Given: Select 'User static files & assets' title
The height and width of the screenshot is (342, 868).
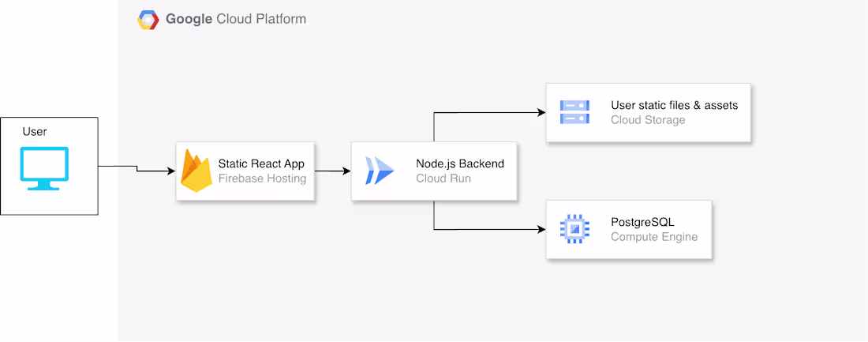Looking at the screenshot, I should pos(674,105).
